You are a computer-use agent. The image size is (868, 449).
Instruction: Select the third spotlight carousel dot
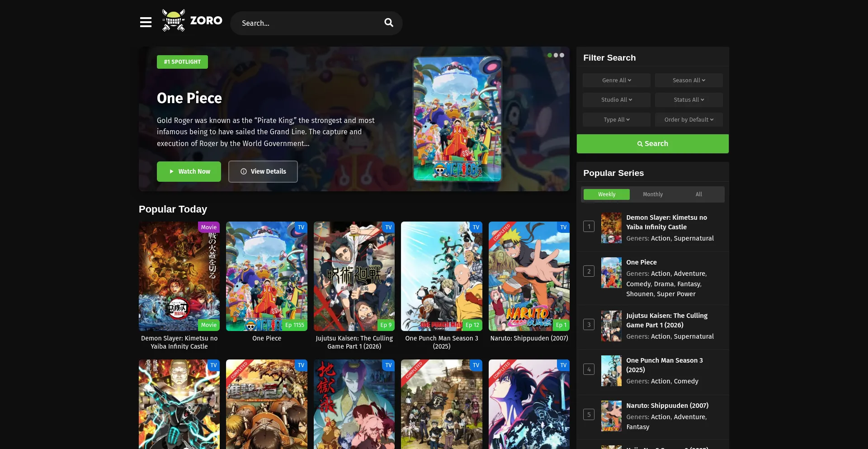[562, 55]
